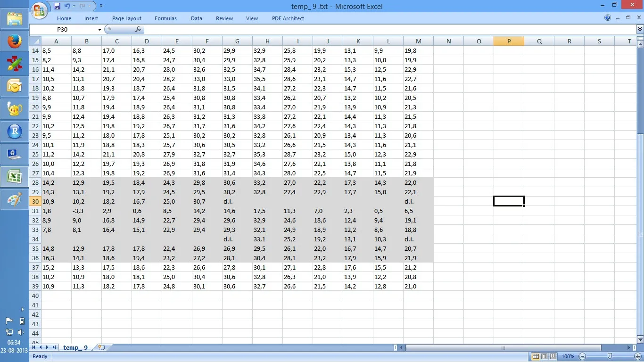Click the zoom in plus button
The width and height of the screenshot is (644, 362).
[x=638, y=356]
